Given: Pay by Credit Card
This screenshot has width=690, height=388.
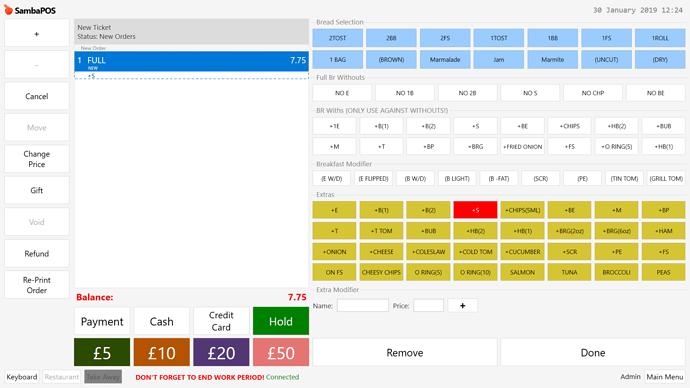Looking at the screenshot, I should coord(221,321).
